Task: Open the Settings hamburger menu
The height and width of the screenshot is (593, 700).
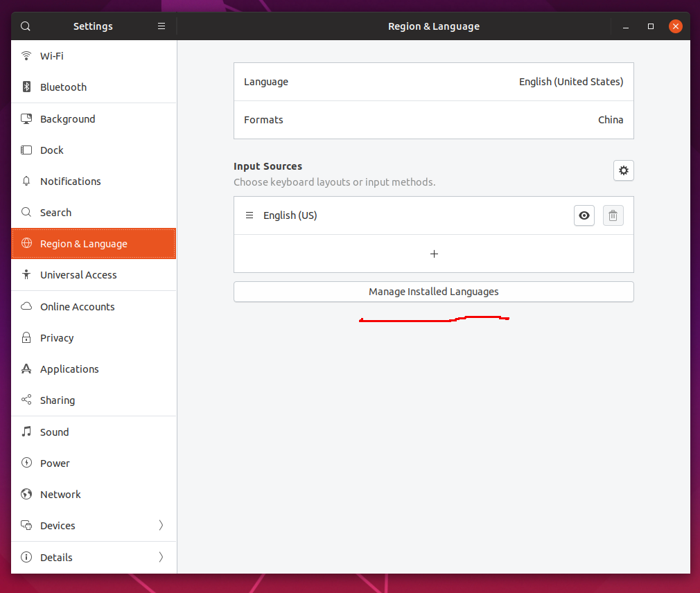Action: [x=161, y=26]
